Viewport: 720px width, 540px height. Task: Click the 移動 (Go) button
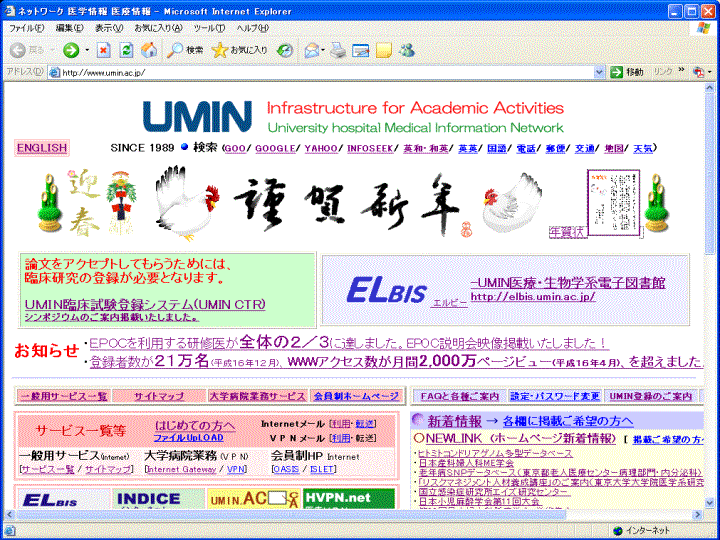click(x=627, y=72)
